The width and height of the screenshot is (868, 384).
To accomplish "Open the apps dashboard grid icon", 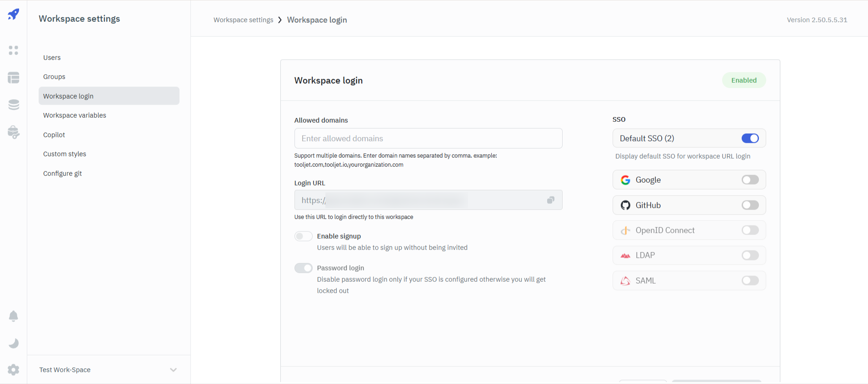I will coord(14,50).
